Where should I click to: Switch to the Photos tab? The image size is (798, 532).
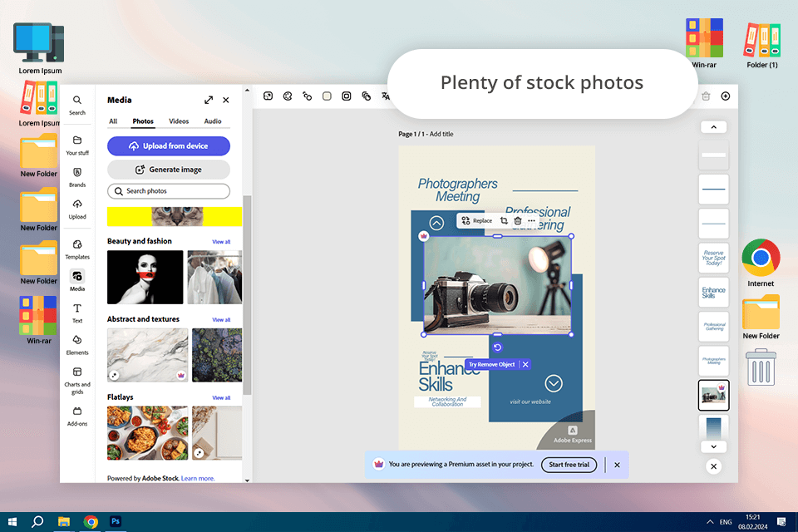[x=143, y=121]
